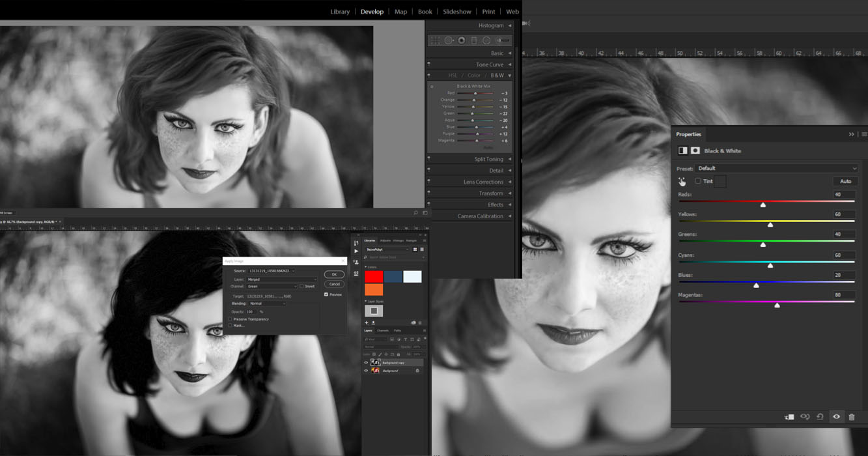The width and height of the screenshot is (868, 456).
Task: Click the Libraries upload icon
Action: pyautogui.click(x=373, y=322)
